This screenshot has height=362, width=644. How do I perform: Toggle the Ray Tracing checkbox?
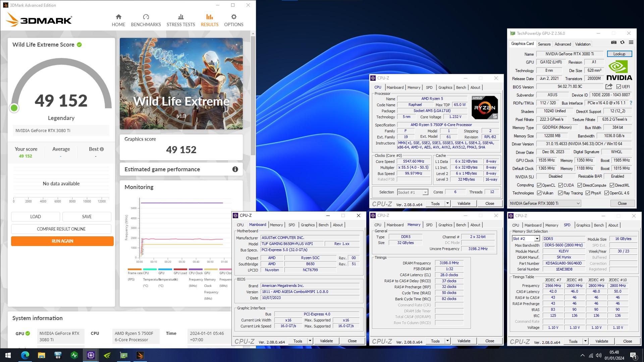(560, 193)
